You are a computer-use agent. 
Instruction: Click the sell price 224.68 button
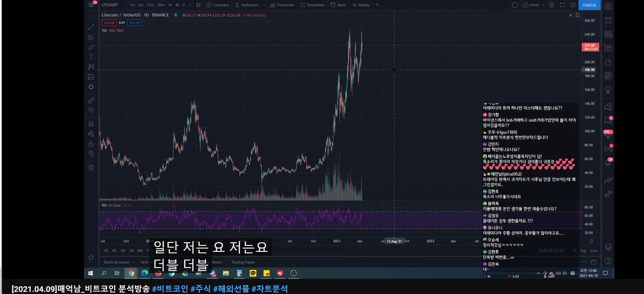(109, 23)
